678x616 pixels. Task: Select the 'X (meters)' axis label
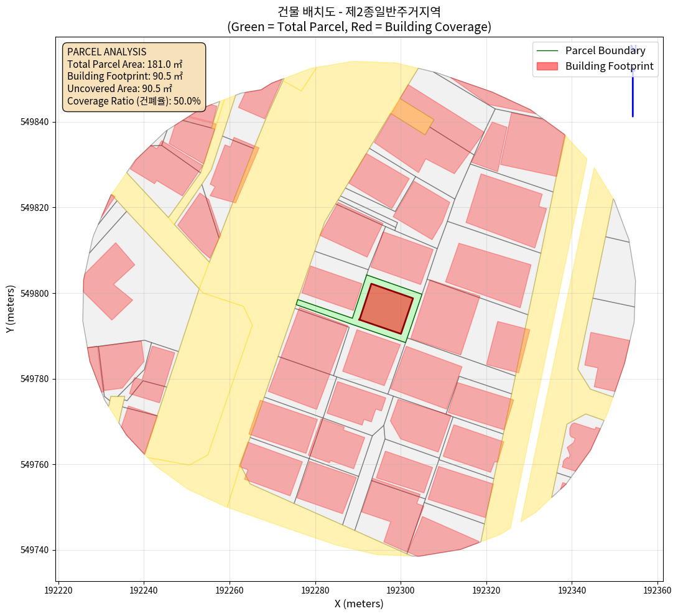point(359,604)
